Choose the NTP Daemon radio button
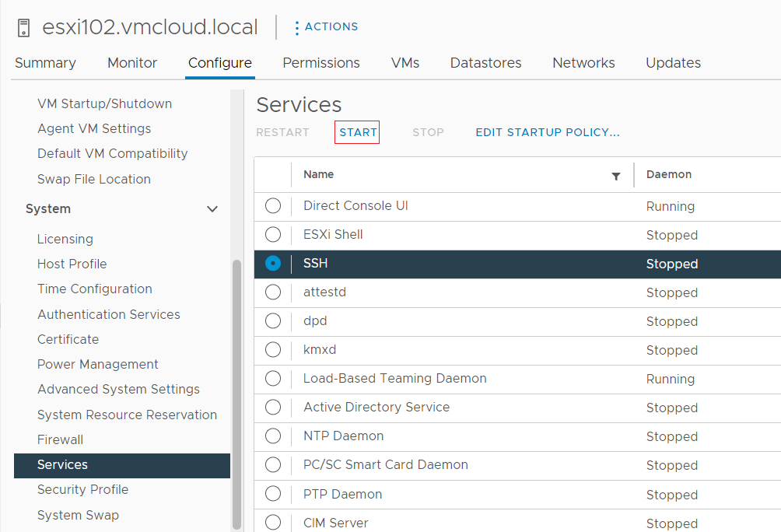Viewport: 781px width, 532px height. click(x=273, y=436)
